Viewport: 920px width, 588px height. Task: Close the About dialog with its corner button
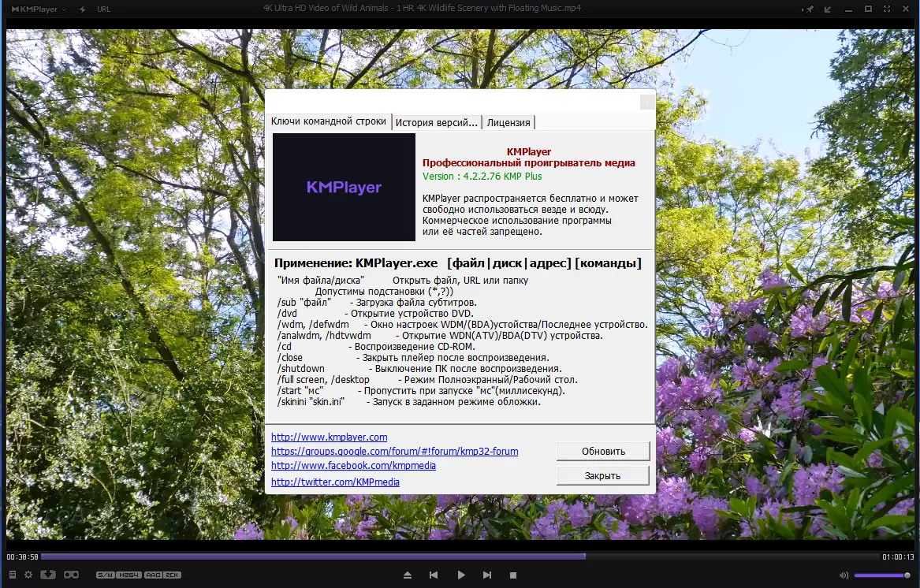(646, 102)
